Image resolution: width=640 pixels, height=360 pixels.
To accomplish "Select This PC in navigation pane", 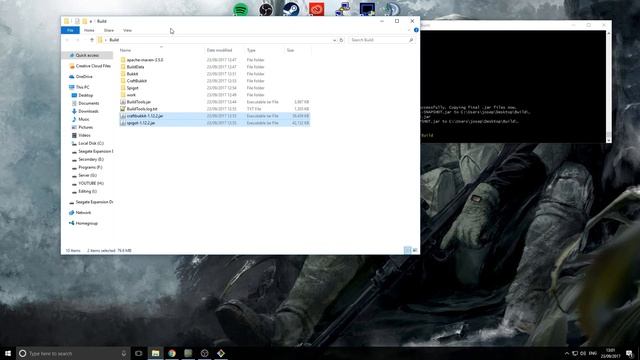I will click(x=82, y=87).
